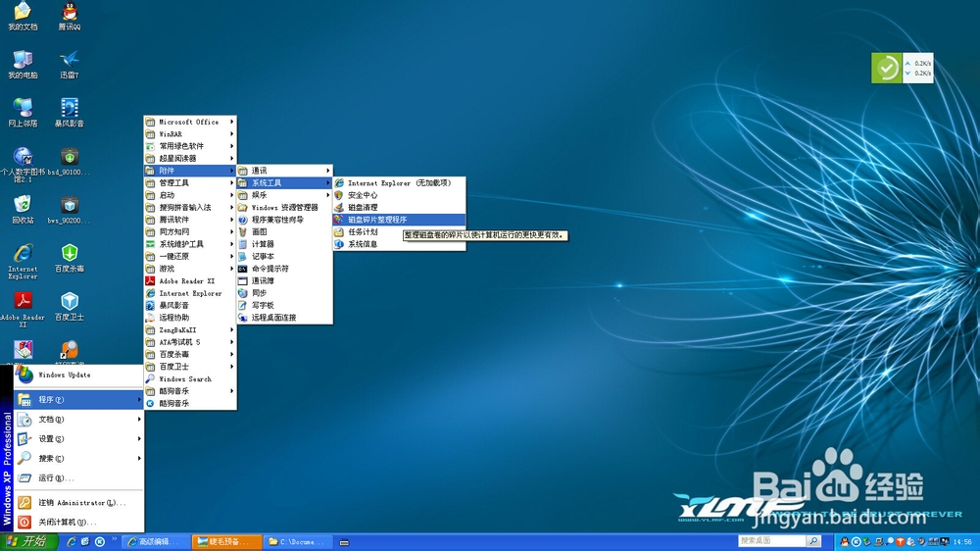Image resolution: width=980 pixels, height=551 pixels.
Task: Launch Internet Explorer from programs list
Action: pyautogui.click(x=190, y=293)
